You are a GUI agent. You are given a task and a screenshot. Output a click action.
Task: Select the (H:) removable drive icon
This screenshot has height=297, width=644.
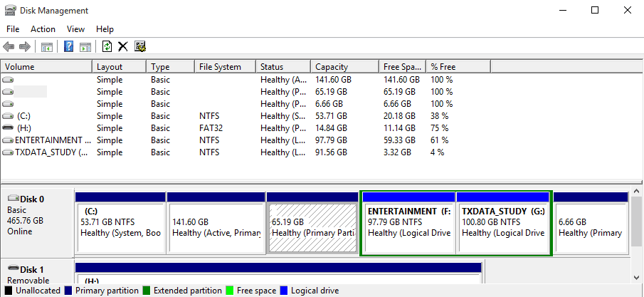[x=8, y=128]
